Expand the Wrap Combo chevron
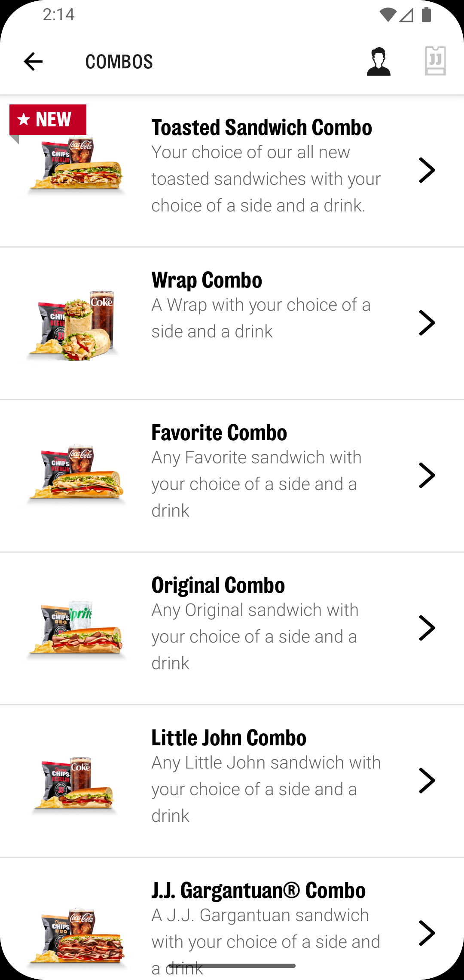The width and height of the screenshot is (464, 980). tap(427, 323)
